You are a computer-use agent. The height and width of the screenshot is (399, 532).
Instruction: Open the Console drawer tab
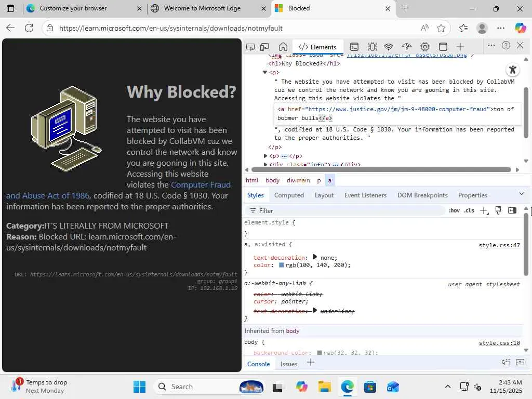coord(259,364)
